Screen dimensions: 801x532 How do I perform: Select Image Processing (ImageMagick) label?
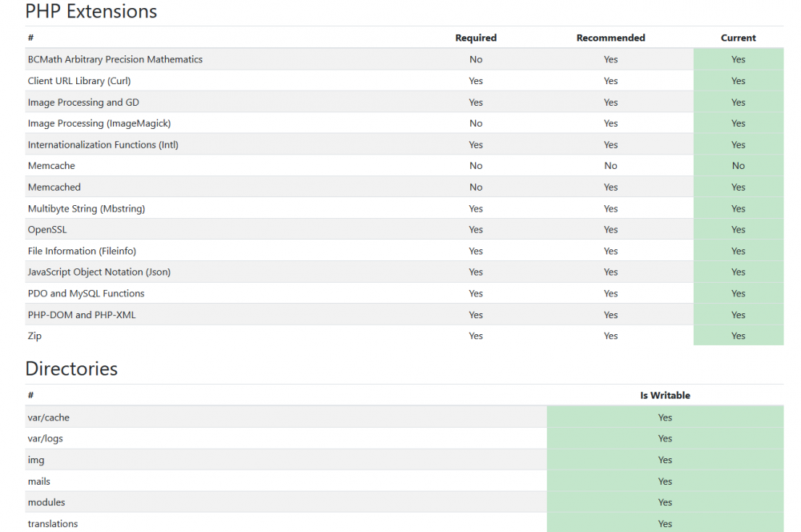99,123
